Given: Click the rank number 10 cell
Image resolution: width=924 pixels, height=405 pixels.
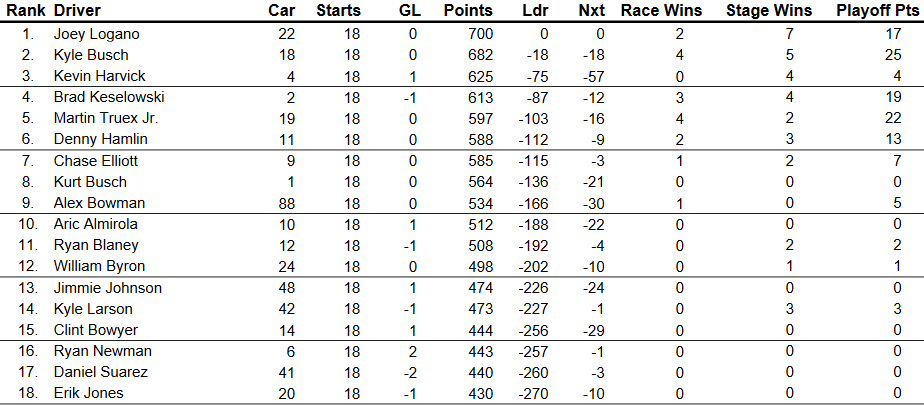Looking at the screenshot, I should click(x=29, y=224).
